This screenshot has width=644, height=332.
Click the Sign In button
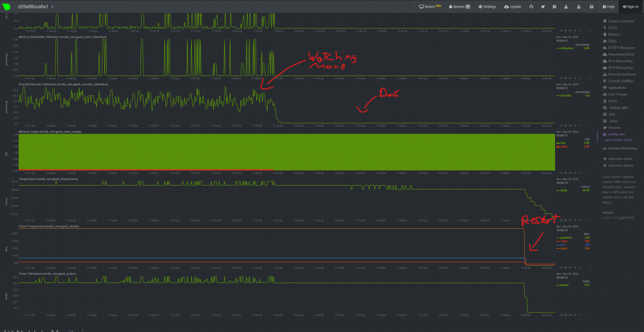(x=630, y=6)
